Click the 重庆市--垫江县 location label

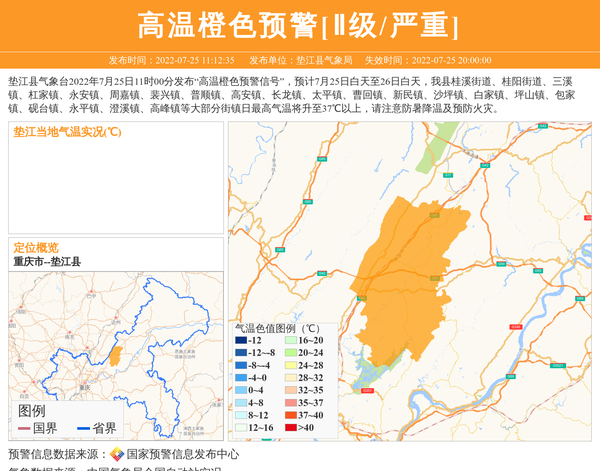[x=47, y=262]
